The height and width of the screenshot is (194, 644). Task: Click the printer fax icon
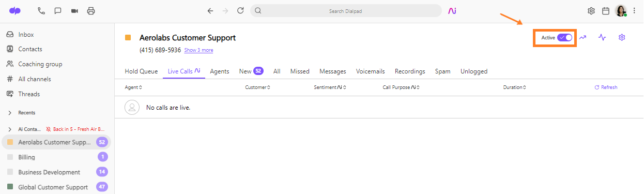pyautogui.click(x=91, y=10)
